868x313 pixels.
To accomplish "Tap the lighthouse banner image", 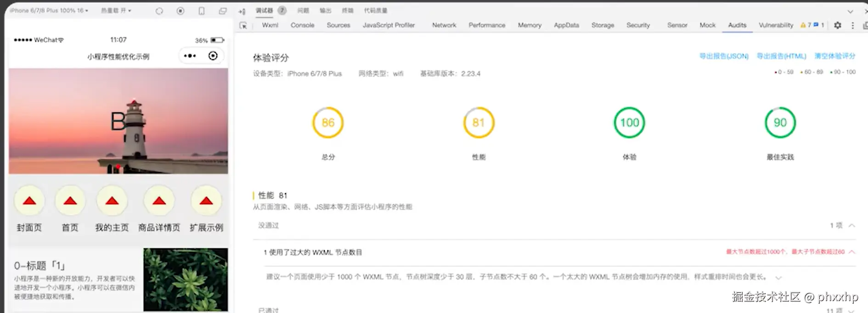I will pyautogui.click(x=118, y=121).
